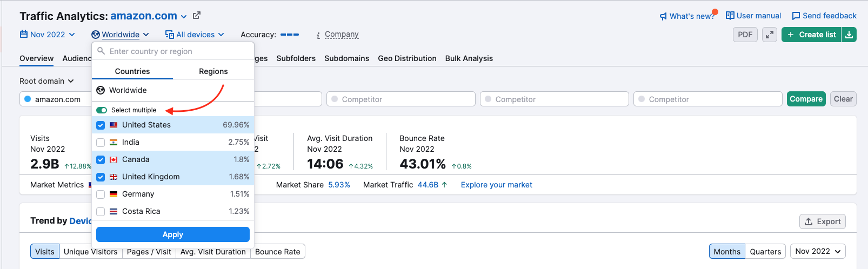Screen dimensions: 868x269
Task: Click the Compare button
Action: (x=806, y=99)
